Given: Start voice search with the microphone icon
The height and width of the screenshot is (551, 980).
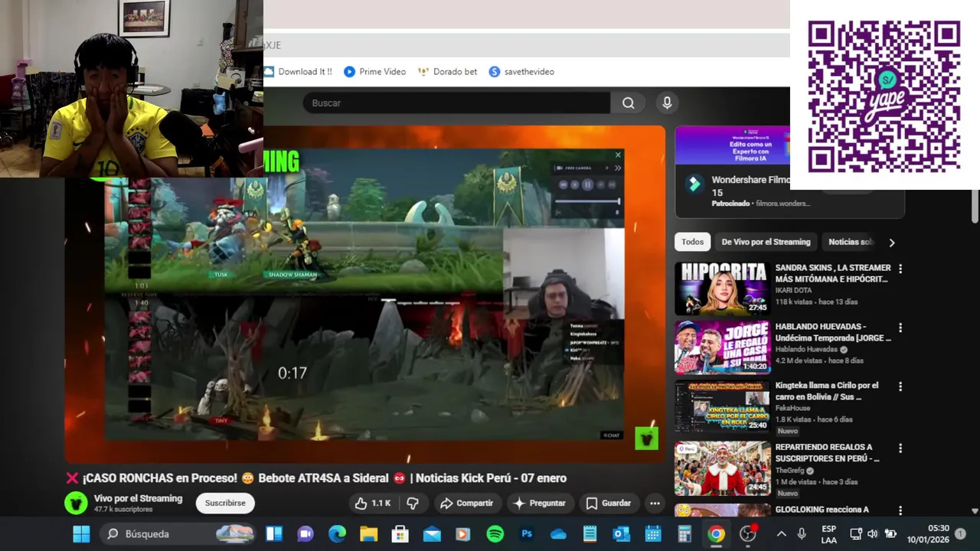Looking at the screenshot, I should [667, 103].
